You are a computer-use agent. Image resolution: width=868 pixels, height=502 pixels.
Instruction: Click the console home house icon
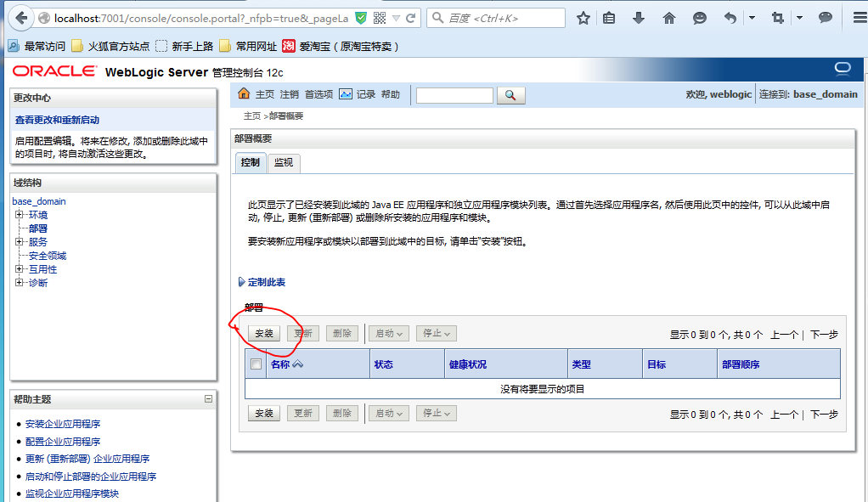[x=244, y=93]
